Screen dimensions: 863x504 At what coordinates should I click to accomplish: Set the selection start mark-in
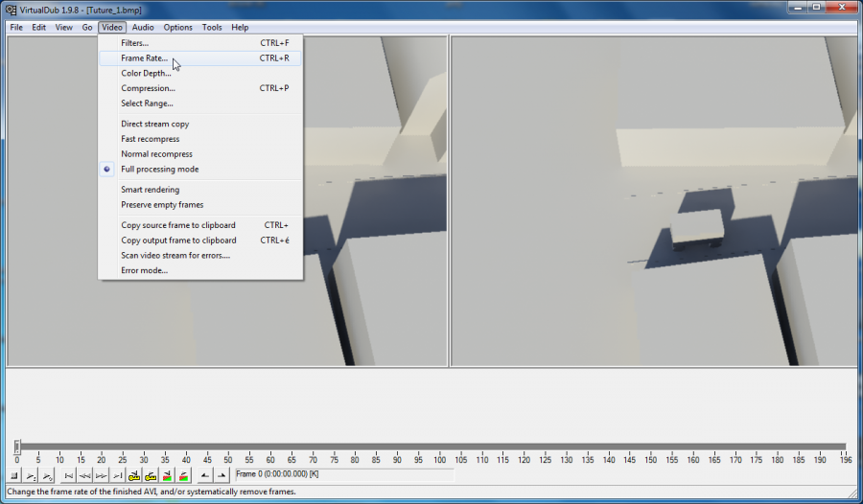[204, 475]
